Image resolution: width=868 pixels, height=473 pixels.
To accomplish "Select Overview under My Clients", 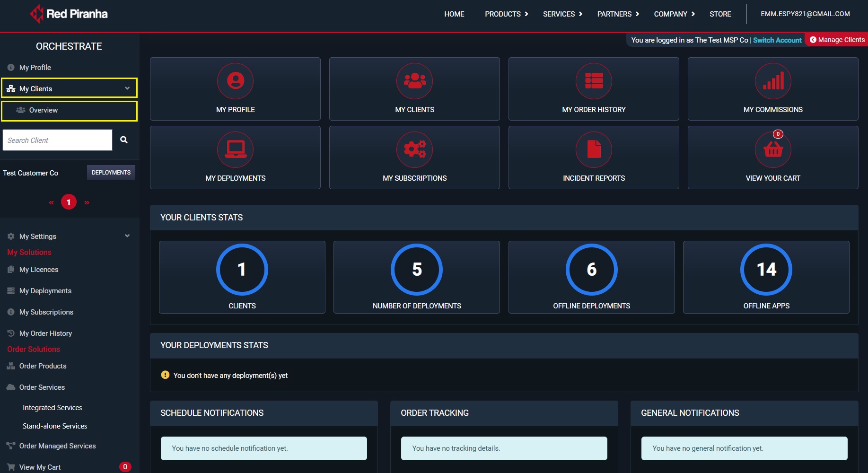I will (x=69, y=111).
